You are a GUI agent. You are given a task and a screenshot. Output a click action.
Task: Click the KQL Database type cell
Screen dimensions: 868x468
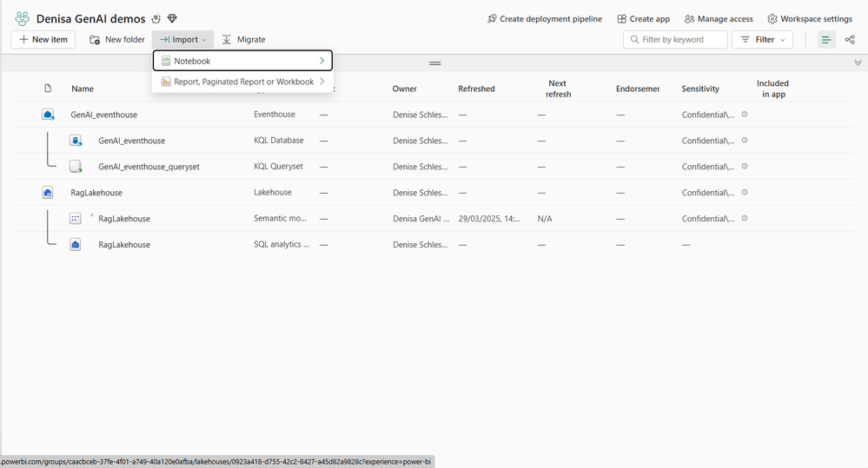[x=278, y=141]
